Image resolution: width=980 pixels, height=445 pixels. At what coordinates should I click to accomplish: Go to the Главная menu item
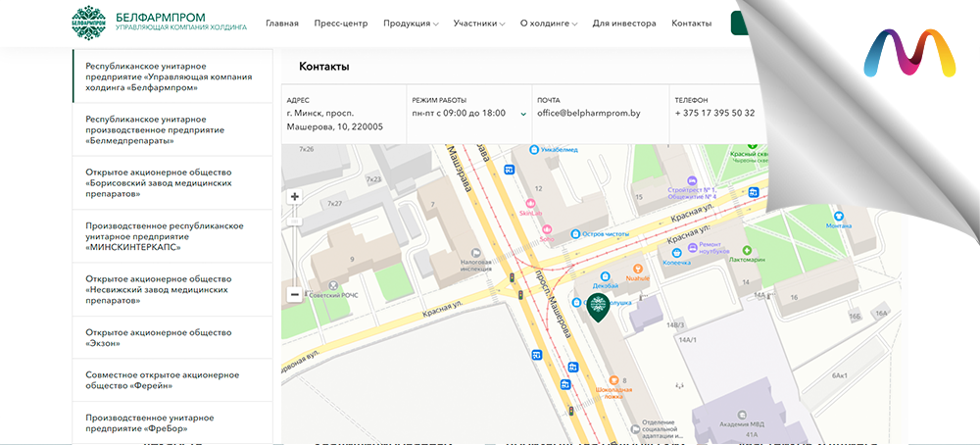pyautogui.click(x=282, y=23)
